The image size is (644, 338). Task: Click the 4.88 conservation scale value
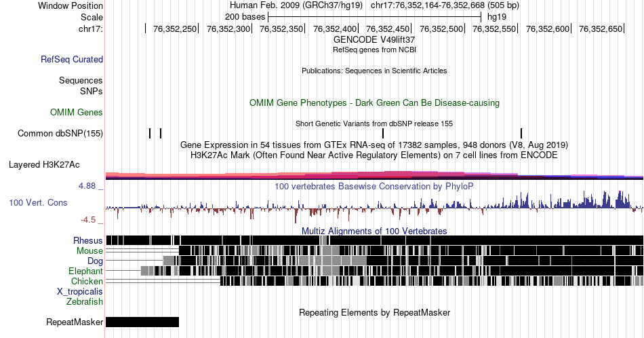click(x=87, y=186)
